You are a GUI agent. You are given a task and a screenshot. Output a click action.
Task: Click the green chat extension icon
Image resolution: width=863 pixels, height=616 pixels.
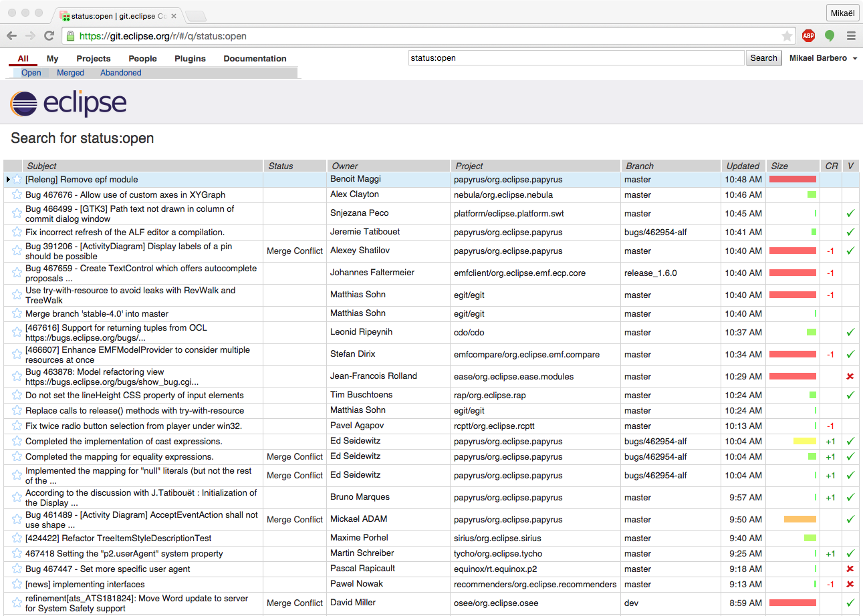pos(830,36)
